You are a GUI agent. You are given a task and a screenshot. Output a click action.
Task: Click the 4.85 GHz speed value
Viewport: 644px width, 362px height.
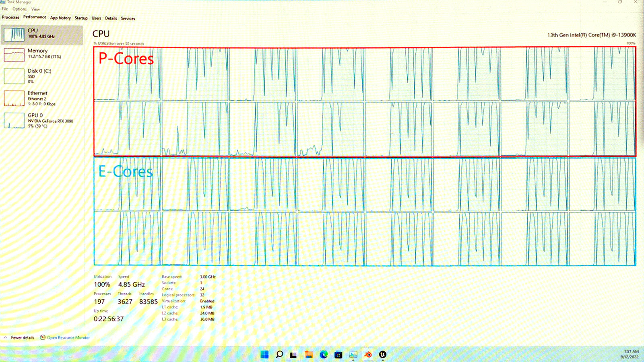132,284
